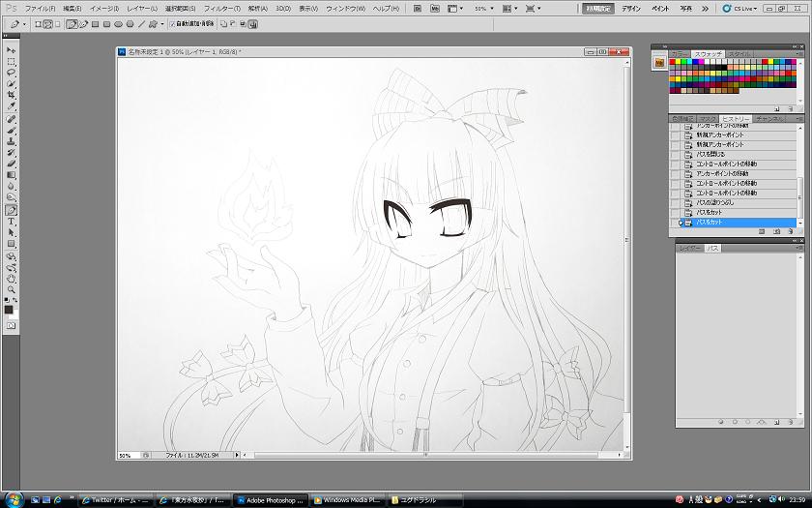Open Swatches panel options menu
Screen dimensions: 812x508
click(x=799, y=54)
